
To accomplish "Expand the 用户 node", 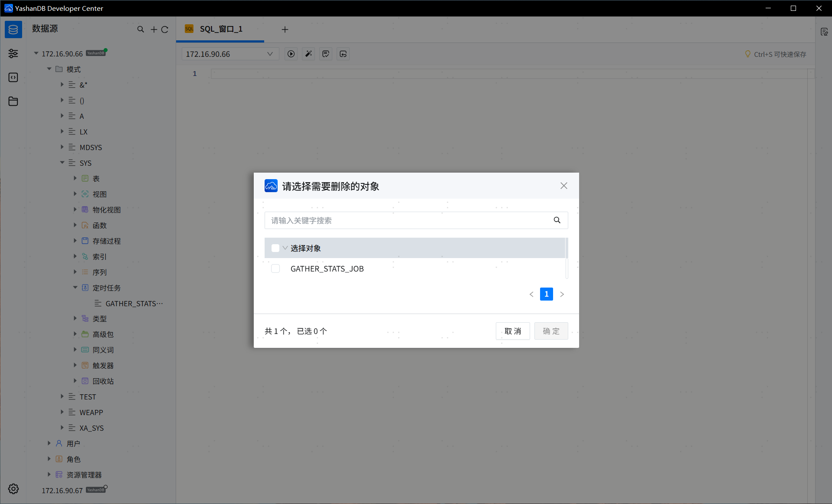I will tap(49, 443).
